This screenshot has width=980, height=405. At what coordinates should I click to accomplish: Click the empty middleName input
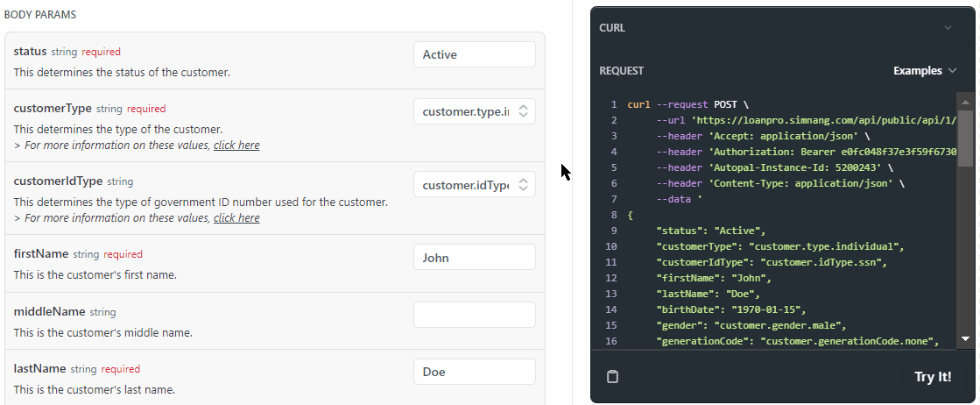[x=474, y=315]
